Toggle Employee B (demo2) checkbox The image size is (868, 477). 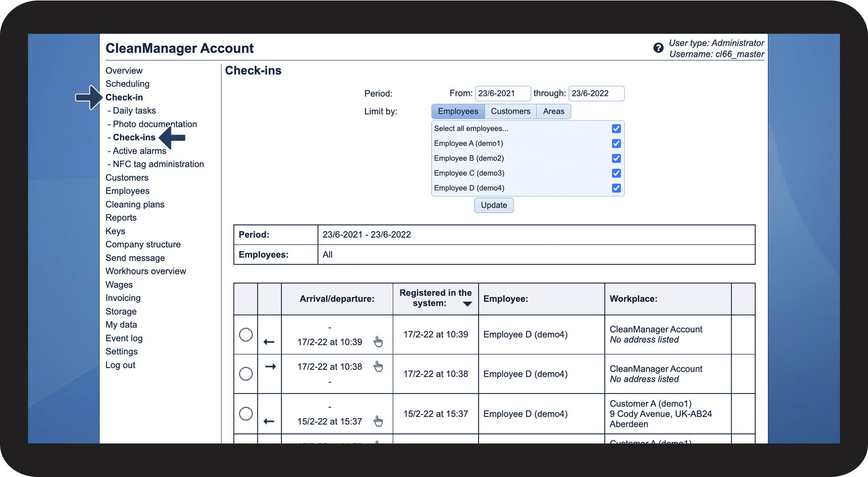tap(616, 158)
